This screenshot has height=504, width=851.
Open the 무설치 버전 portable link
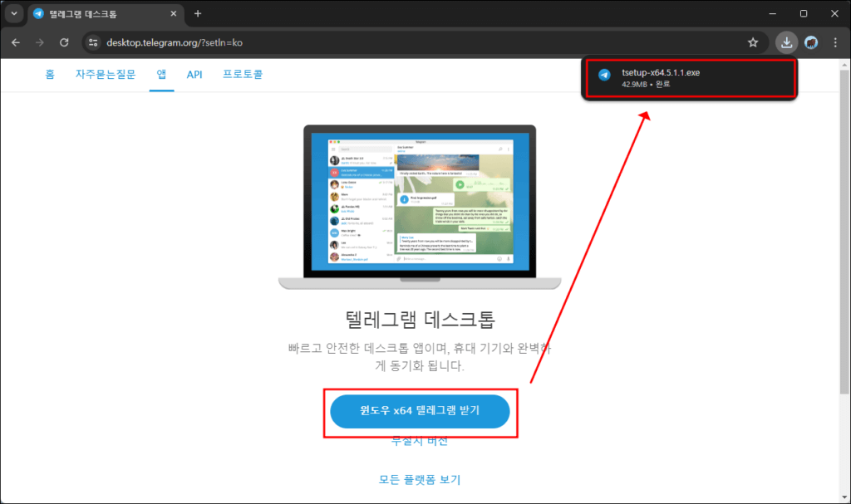tap(420, 441)
